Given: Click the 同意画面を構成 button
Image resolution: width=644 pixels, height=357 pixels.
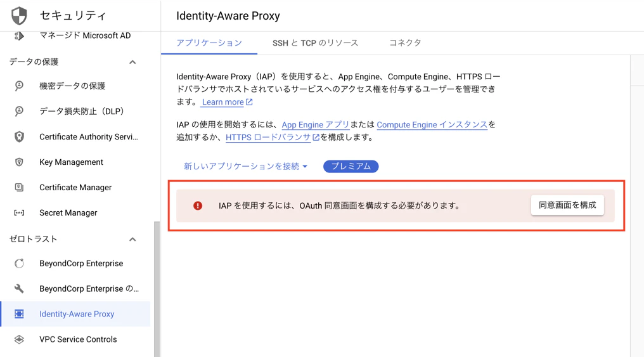Looking at the screenshot, I should 567,205.
